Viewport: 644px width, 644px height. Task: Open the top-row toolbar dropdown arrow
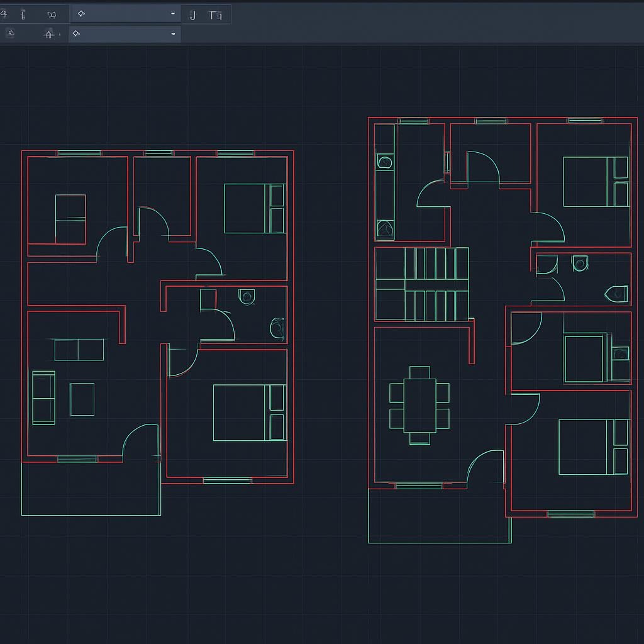(x=173, y=14)
